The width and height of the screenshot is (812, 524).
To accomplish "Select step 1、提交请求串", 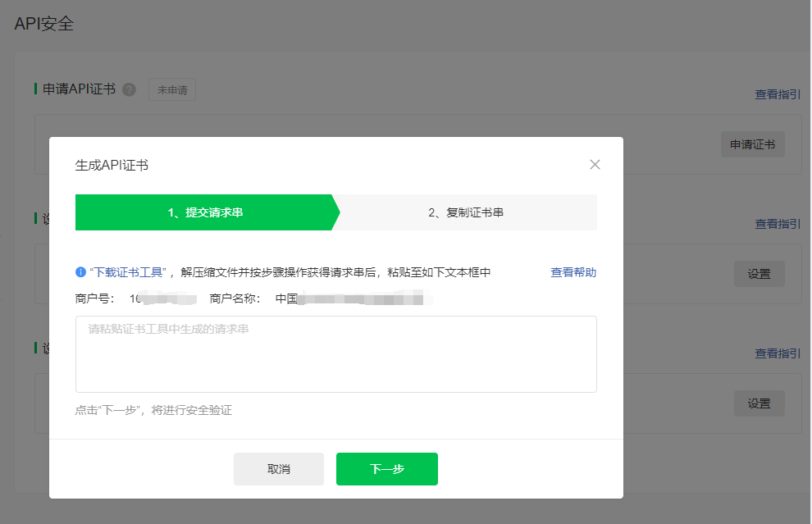I will tap(205, 212).
